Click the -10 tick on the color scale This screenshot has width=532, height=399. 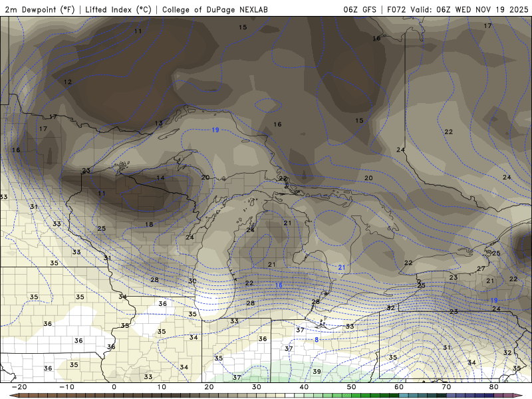66,387
